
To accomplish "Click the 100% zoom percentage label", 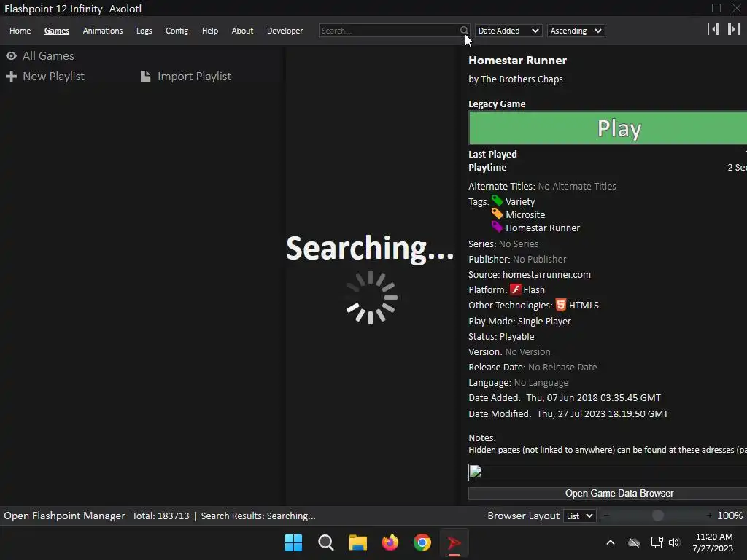I will pyautogui.click(x=729, y=516).
